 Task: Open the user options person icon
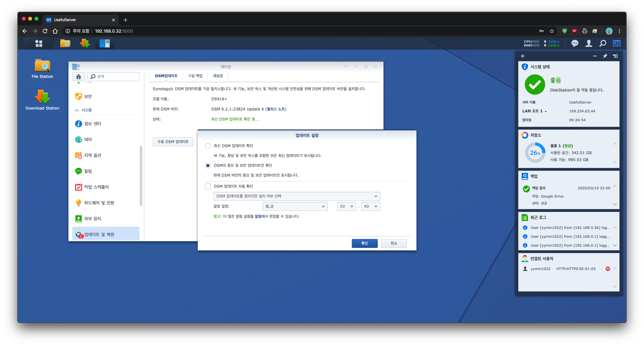click(589, 43)
